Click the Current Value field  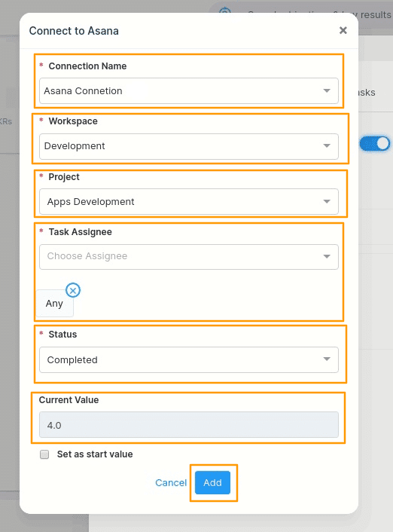[x=189, y=425]
